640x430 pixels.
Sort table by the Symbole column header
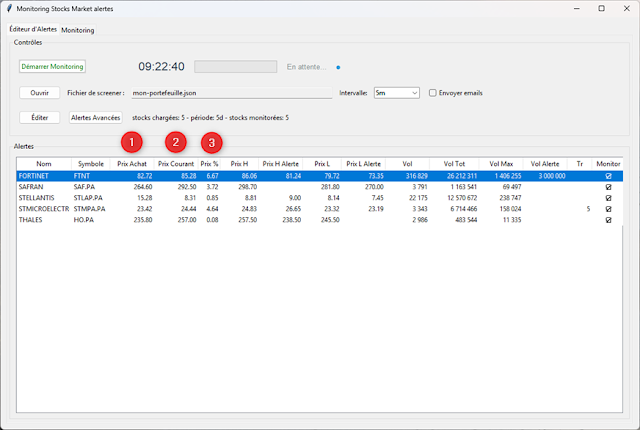[90, 164]
